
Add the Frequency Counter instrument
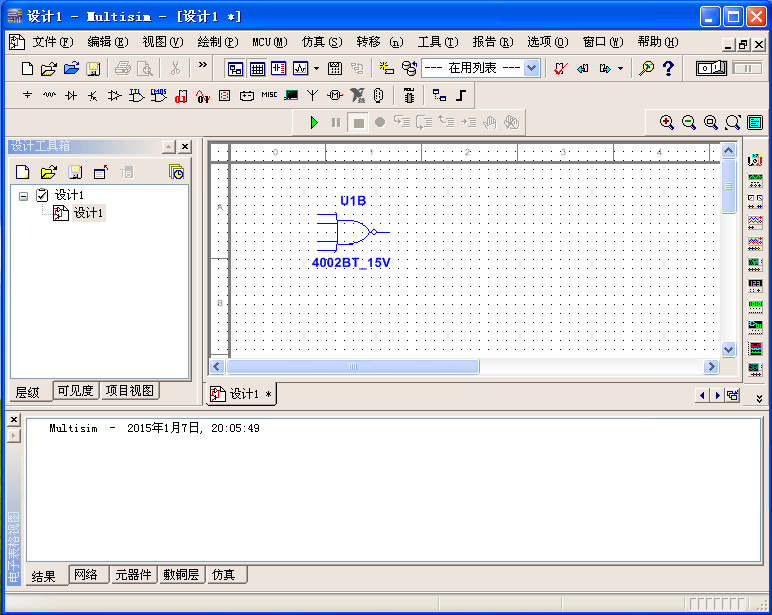pyautogui.click(x=755, y=286)
